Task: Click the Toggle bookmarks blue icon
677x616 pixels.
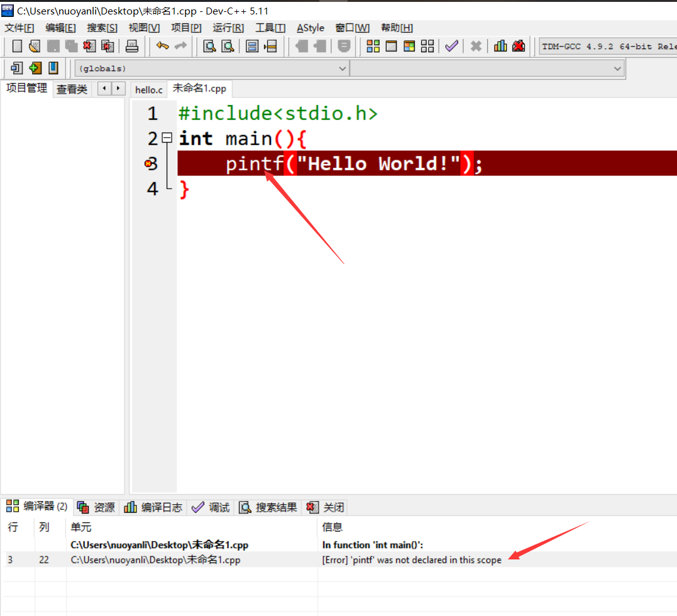Action: tap(53, 69)
